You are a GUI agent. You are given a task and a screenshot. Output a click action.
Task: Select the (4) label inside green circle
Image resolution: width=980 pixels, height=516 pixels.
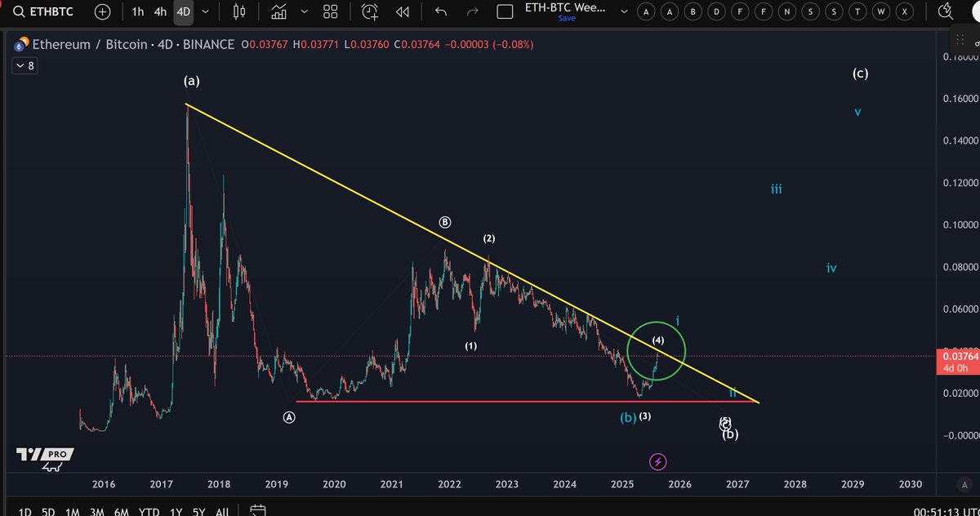(x=658, y=340)
